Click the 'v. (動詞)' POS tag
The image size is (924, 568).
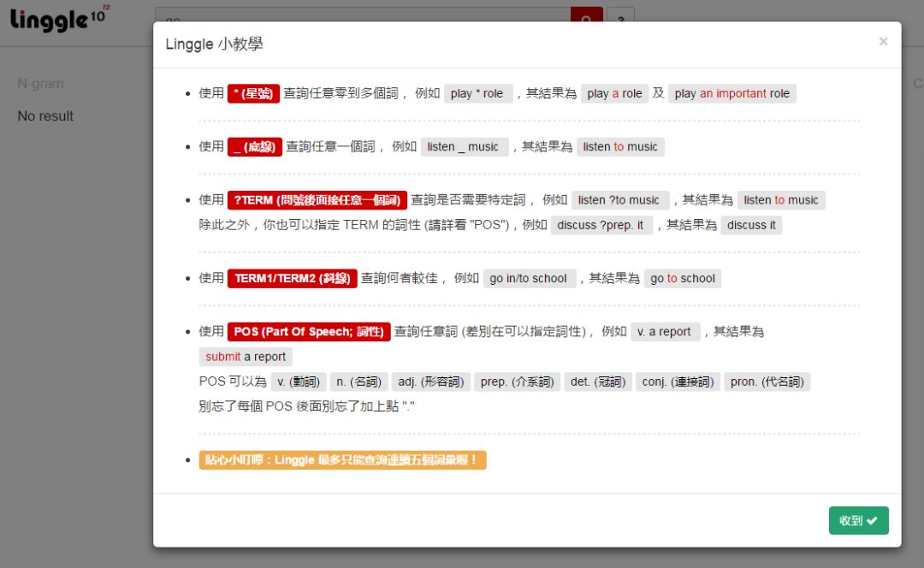pyautogui.click(x=298, y=382)
